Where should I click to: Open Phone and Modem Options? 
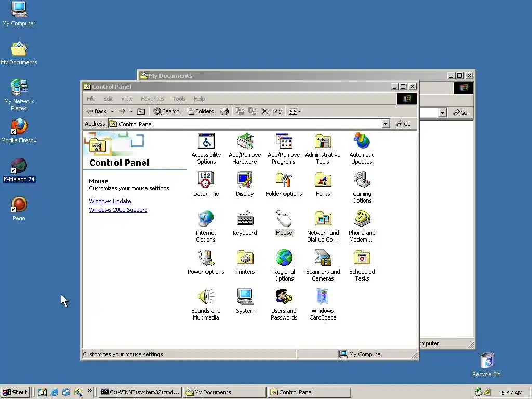(362, 227)
